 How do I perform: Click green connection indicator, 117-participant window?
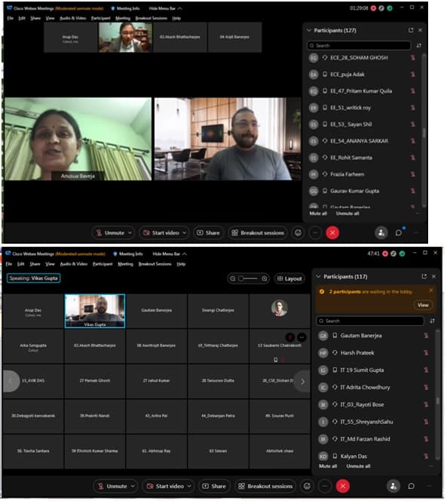402,254
